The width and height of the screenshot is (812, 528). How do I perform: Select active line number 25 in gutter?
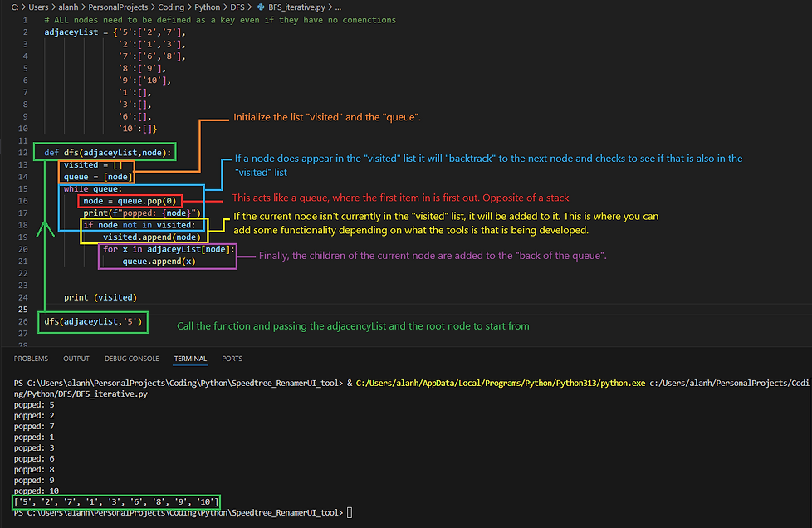(x=22, y=310)
